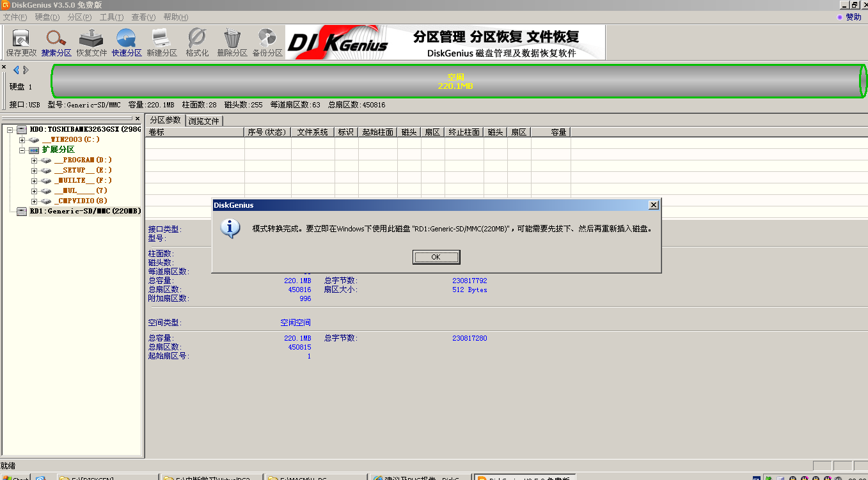
Task: Click the 512 Bytes sector size value
Action: tap(470, 290)
